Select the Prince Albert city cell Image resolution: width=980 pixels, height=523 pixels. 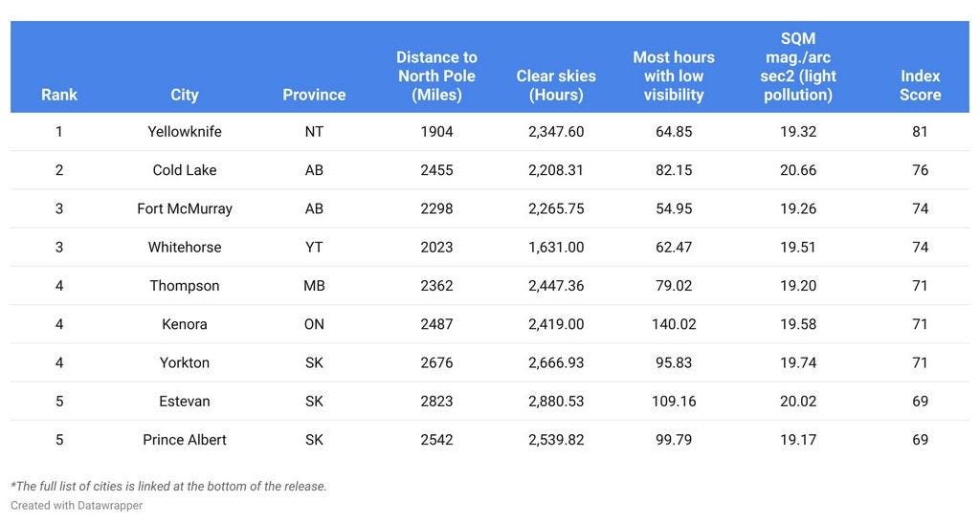point(185,440)
